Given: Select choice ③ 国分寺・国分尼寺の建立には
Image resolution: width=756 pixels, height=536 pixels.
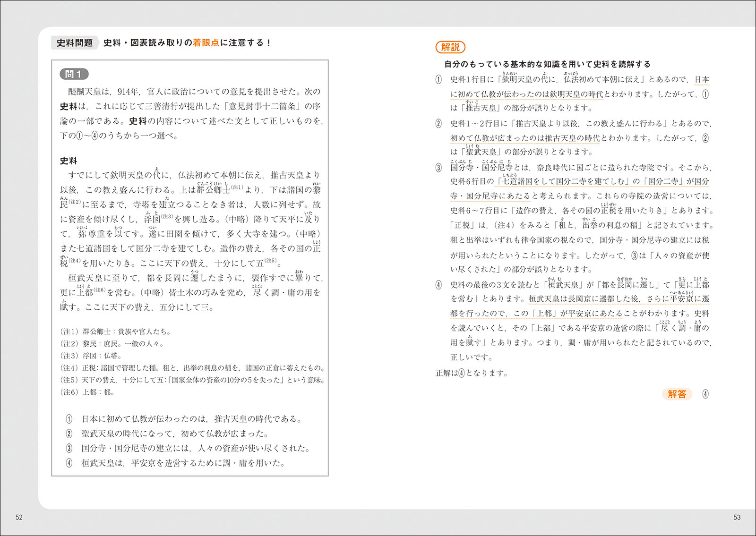Looking at the screenshot, I should (x=188, y=448).
